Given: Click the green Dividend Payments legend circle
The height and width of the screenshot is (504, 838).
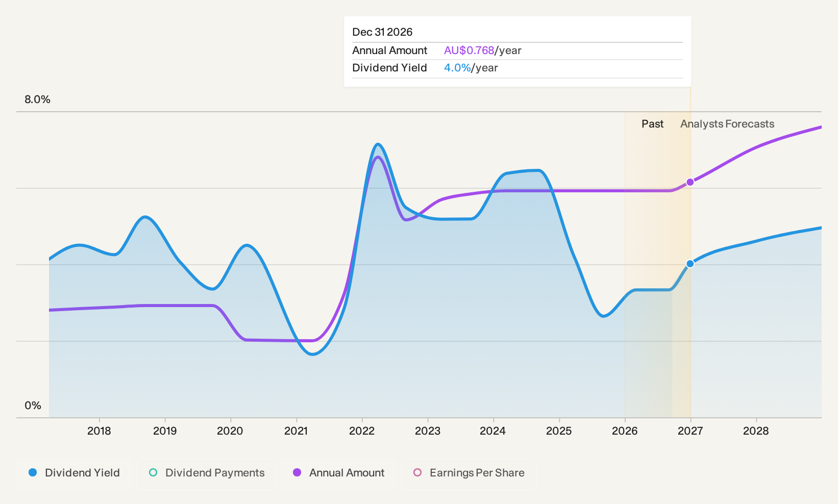Looking at the screenshot, I should click(153, 473).
